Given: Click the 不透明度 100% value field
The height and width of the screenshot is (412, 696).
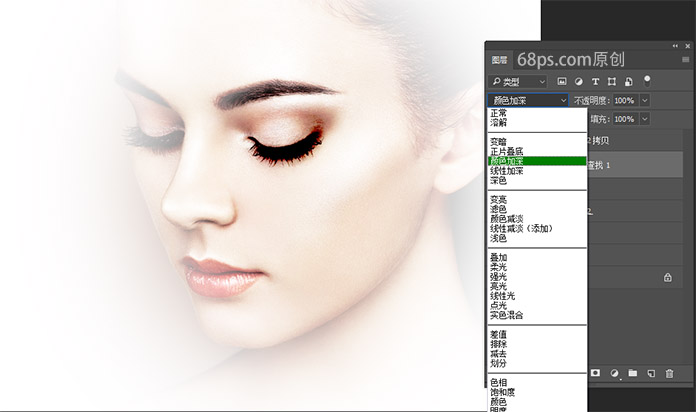Looking at the screenshot, I should [626, 101].
